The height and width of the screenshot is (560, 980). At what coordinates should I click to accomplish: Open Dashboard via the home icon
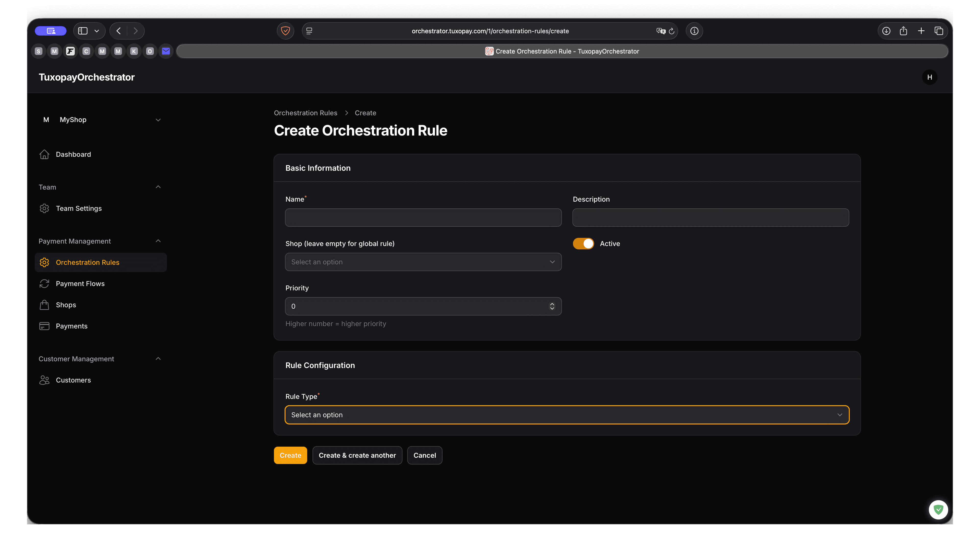click(44, 154)
